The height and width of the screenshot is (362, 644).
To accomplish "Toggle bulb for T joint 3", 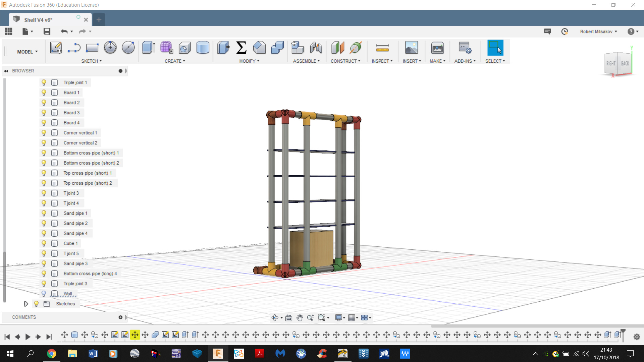I will tap(44, 193).
